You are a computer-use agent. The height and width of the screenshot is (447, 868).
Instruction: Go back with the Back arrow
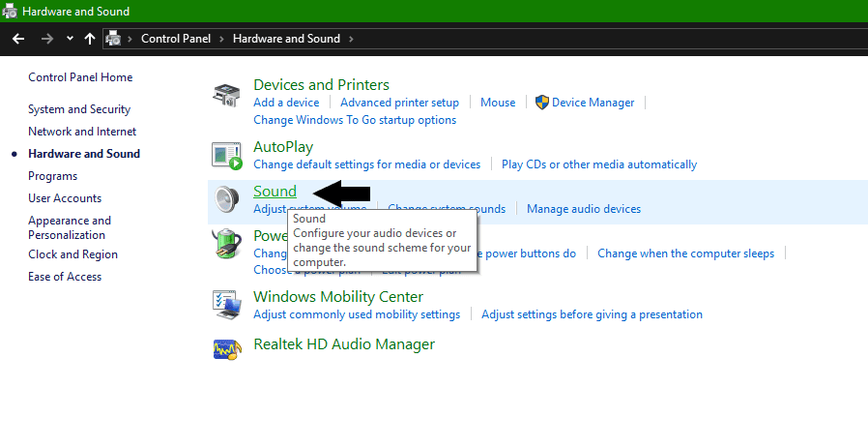click(18, 39)
